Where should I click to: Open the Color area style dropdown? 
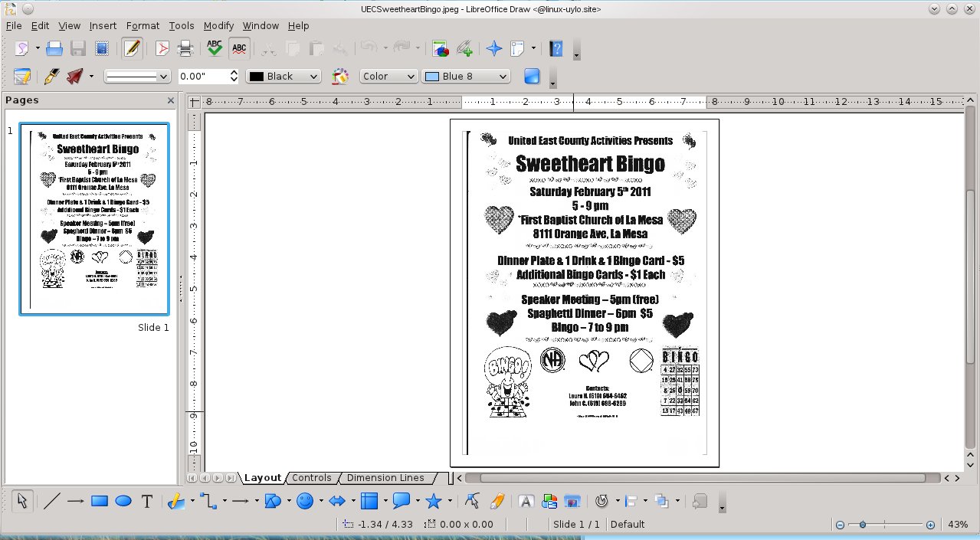388,77
